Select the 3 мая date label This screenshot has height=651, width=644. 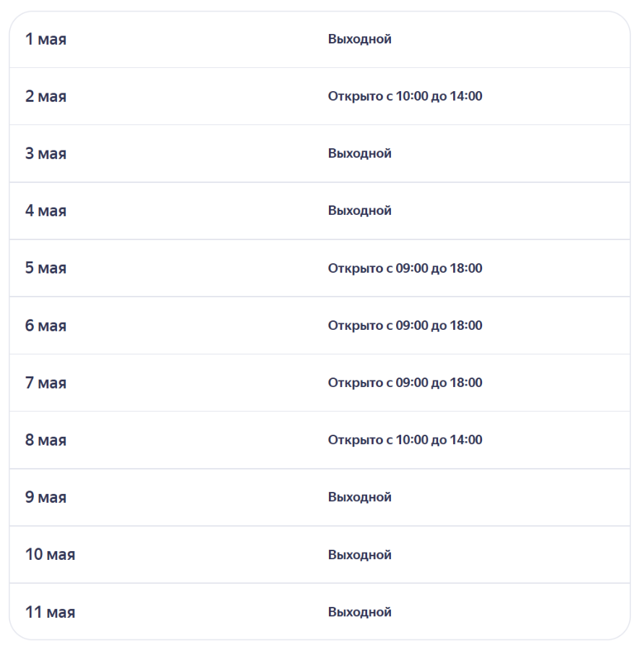coord(46,153)
